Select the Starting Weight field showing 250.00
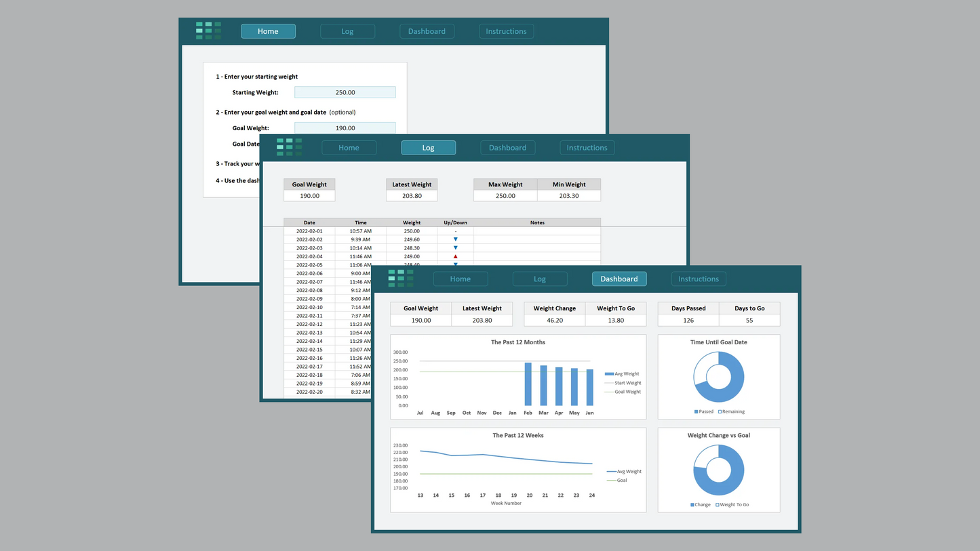Image resolution: width=980 pixels, height=551 pixels. 345,93
